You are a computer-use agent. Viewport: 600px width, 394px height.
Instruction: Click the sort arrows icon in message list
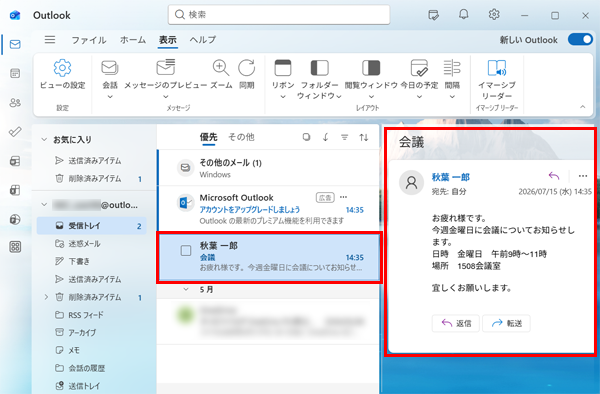[x=364, y=137]
